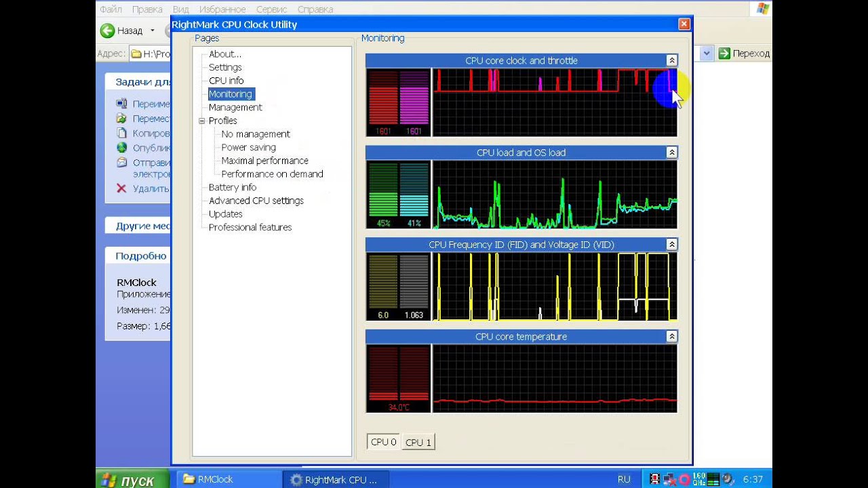Collapse the CPU core temperature panel
868x488 pixels.
click(x=671, y=336)
